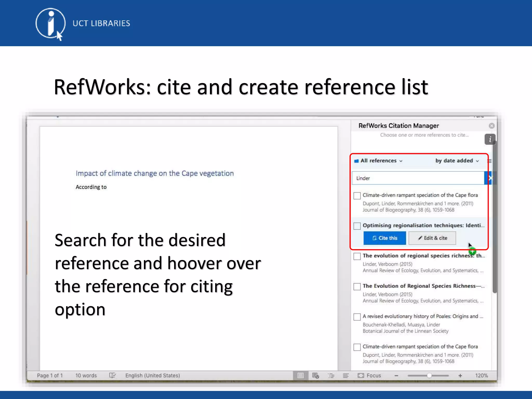The image size is (532, 399).
Task: Click the Optimising regionalisation techniques title
Action: pos(423,225)
